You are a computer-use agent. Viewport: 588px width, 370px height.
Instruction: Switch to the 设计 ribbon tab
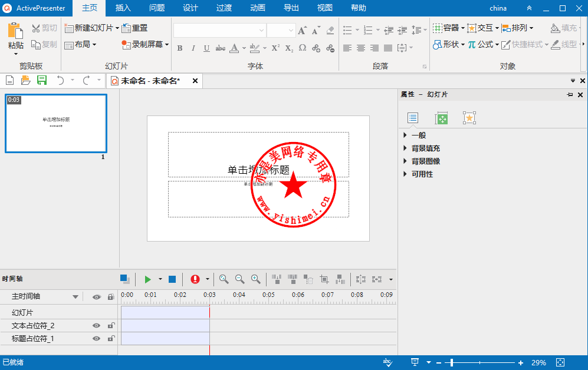click(x=190, y=8)
